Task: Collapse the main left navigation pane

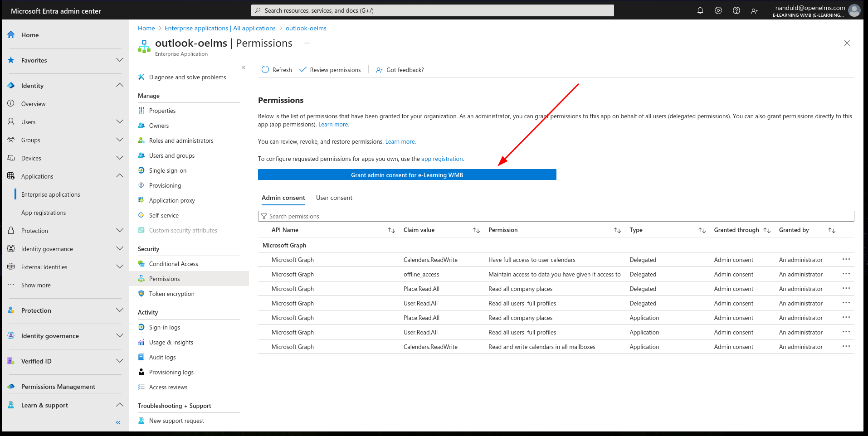Action: pyautogui.click(x=118, y=422)
